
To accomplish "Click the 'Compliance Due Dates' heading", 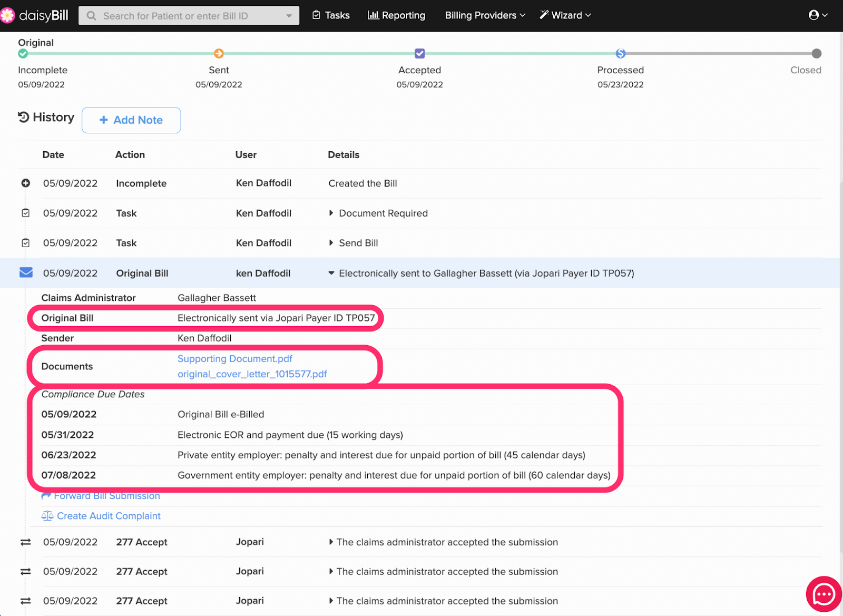I will (93, 394).
